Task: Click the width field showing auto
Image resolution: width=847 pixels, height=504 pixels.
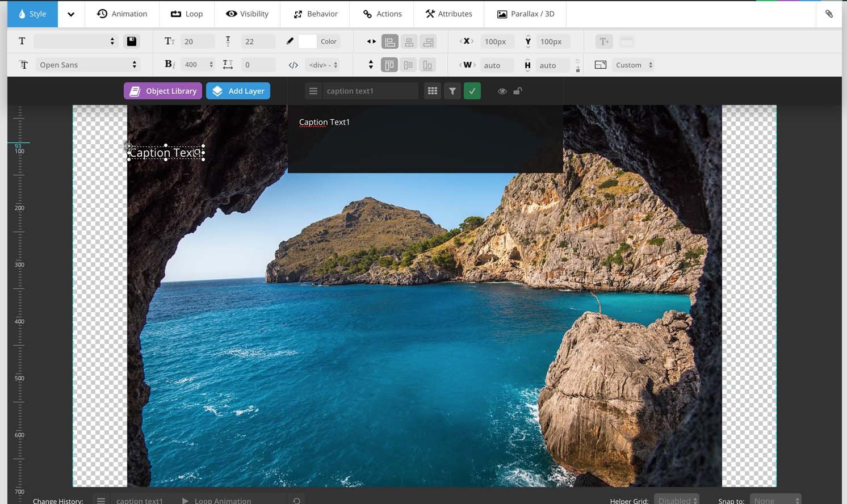Action: point(496,65)
